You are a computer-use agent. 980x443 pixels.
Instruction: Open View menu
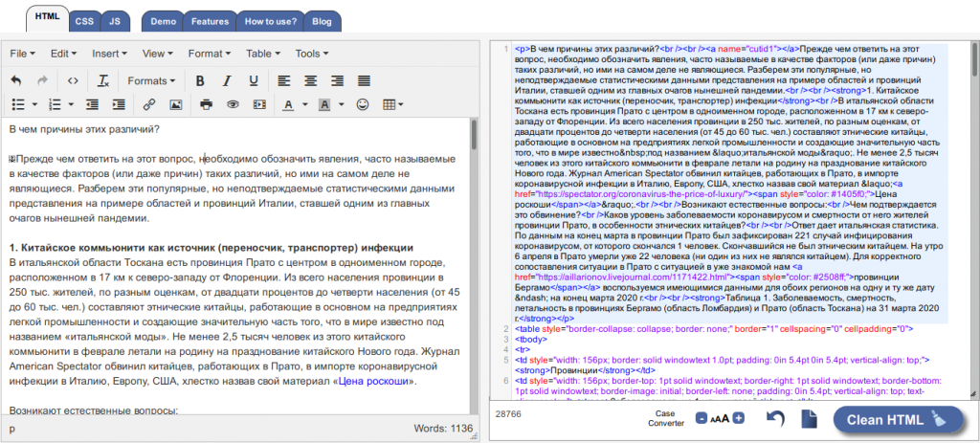pos(158,54)
